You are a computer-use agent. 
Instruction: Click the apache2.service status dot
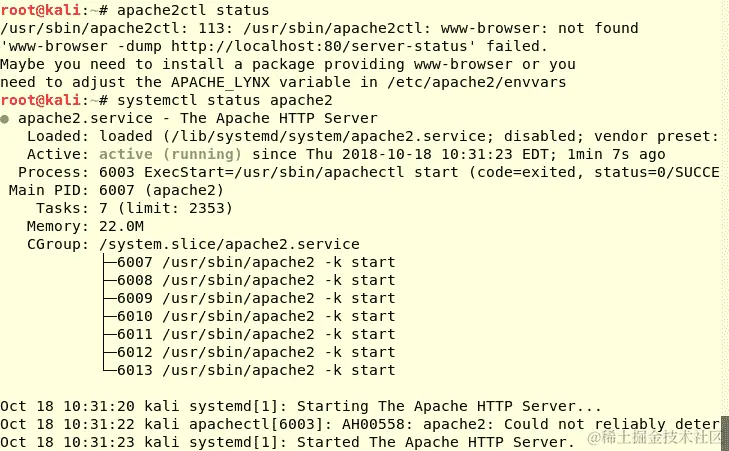pyautogui.click(x=5, y=119)
